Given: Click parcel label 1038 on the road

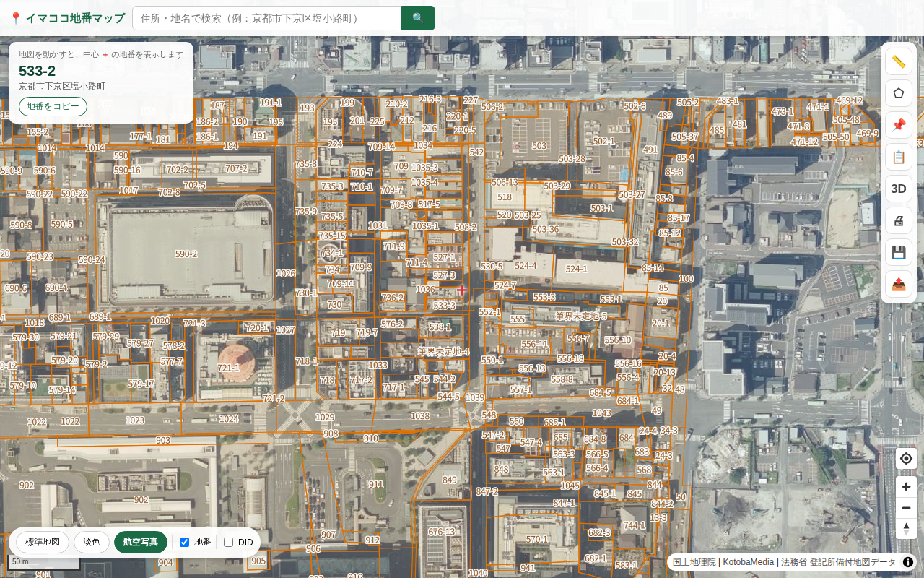Looking at the screenshot, I should 420,416.
